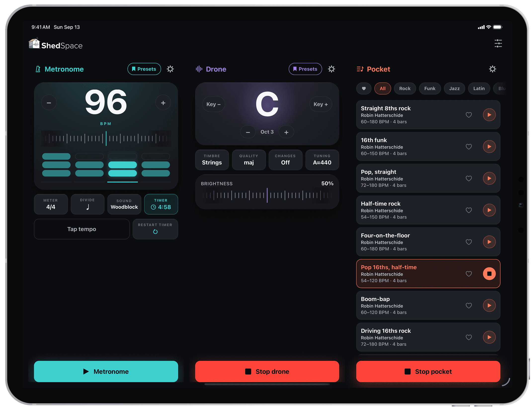
Task: Favorite Half-time rock with heart
Action: (469, 210)
